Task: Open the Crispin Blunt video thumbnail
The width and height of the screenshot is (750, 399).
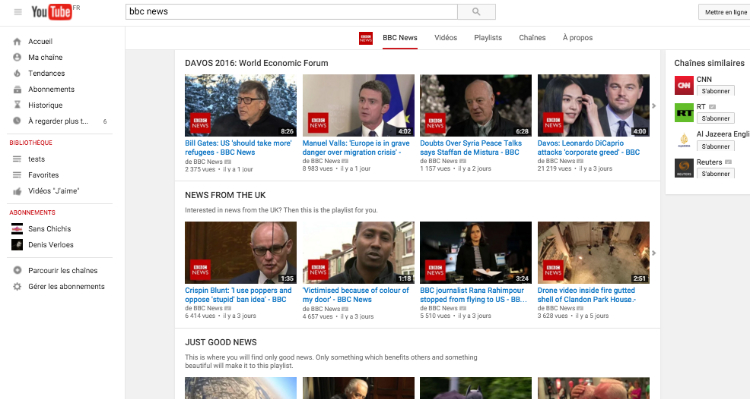Action: [x=241, y=253]
